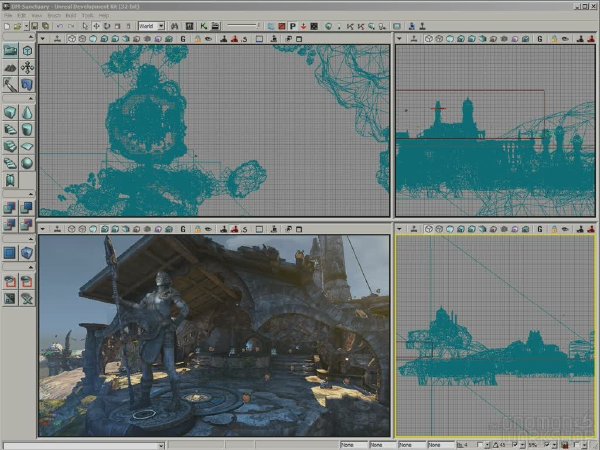Choose the Cone brush builder
Viewport: 600px width, 450px height.
(27, 112)
